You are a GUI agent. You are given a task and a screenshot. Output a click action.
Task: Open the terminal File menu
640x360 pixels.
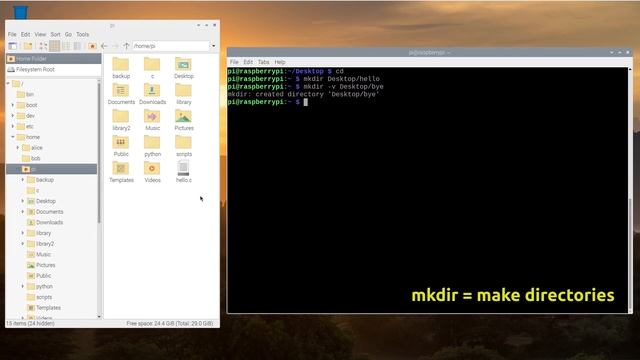234,62
